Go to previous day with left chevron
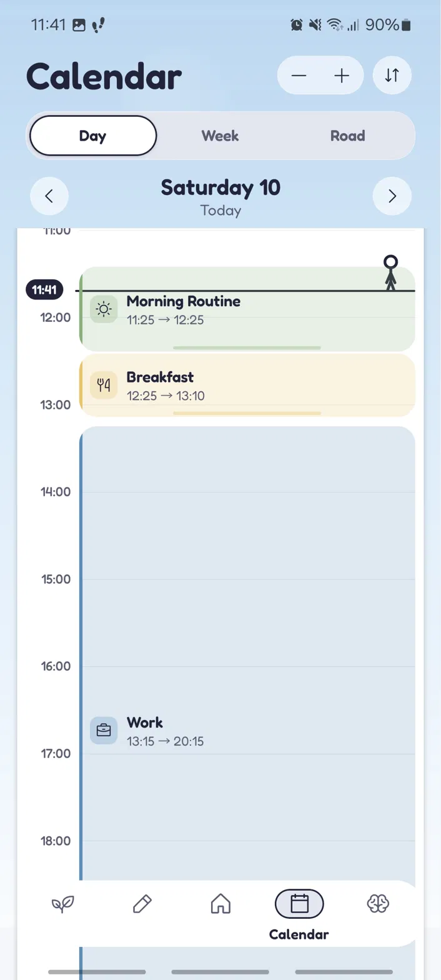The height and width of the screenshot is (980, 441). point(49,196)
